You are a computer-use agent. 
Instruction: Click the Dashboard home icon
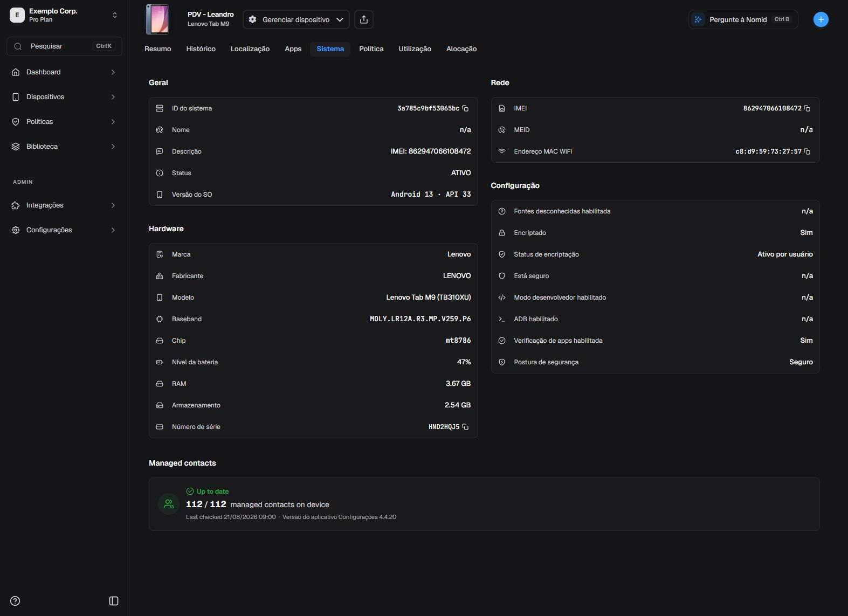[x=16, y=72]
